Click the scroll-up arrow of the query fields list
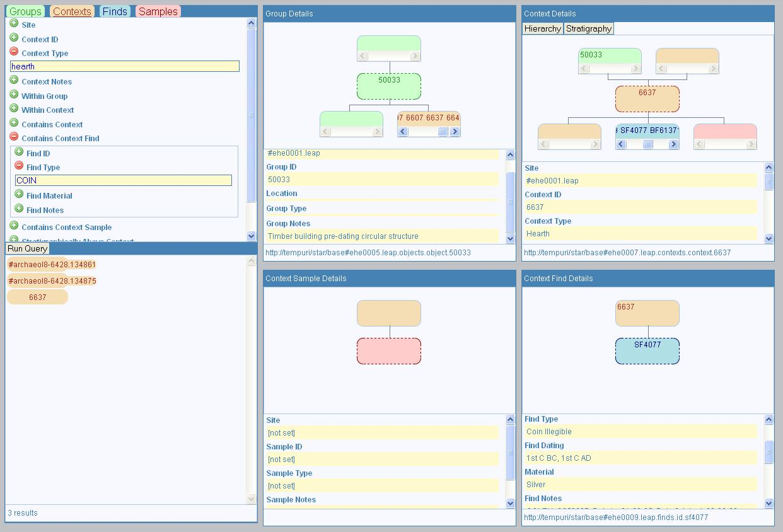 pos(252,23)
